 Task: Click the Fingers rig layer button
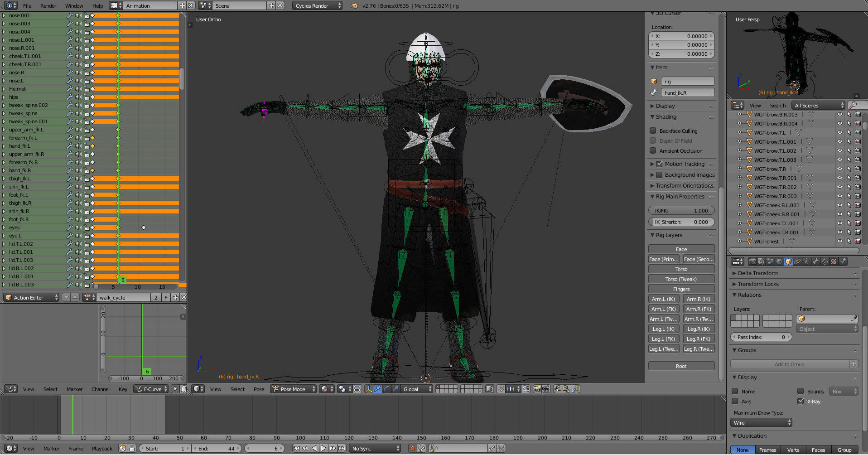[x=681, y=289]
